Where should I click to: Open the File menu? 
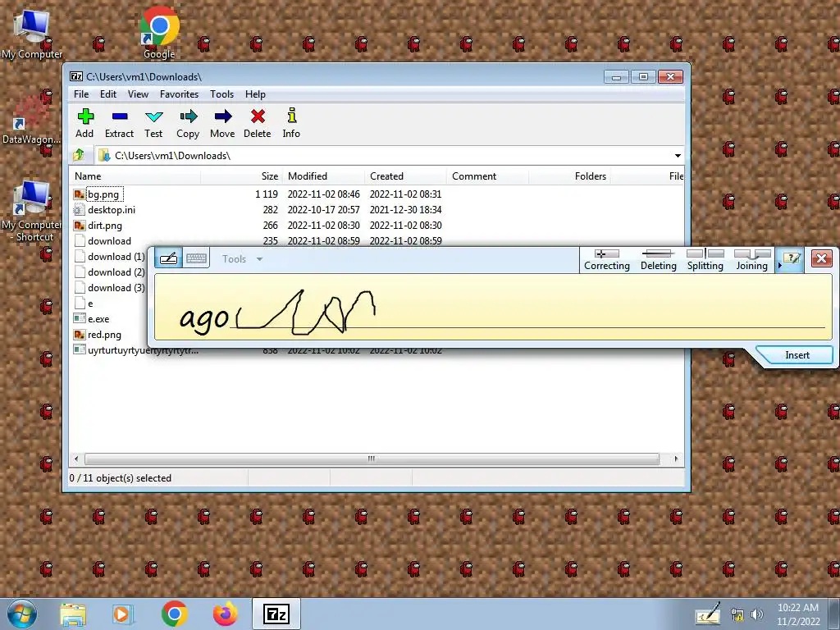(81, 94)
